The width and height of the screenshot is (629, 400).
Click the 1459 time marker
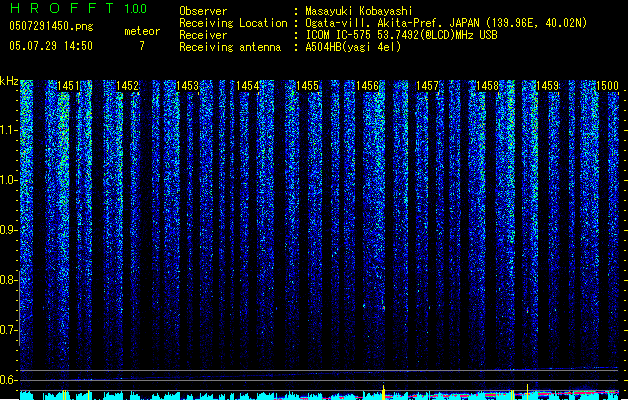pos(548,86)
